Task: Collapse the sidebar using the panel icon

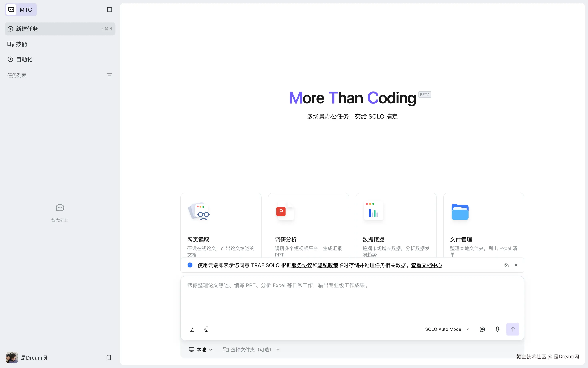Action: click(110, 10)
